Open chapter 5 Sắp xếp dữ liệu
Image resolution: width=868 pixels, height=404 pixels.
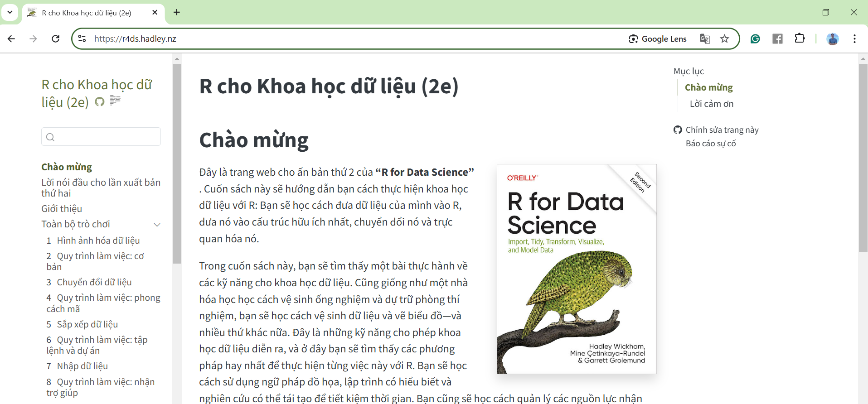point(82,324)
